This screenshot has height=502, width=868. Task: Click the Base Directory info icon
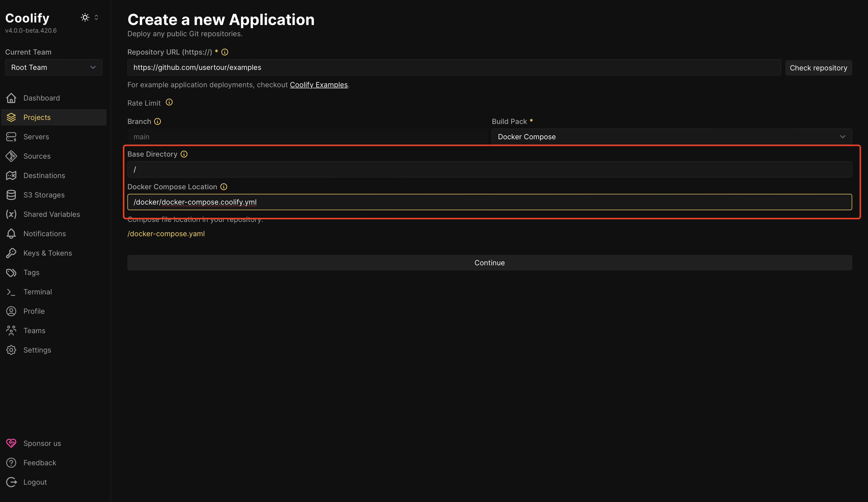pyautogui.click(x=184, y=154)
